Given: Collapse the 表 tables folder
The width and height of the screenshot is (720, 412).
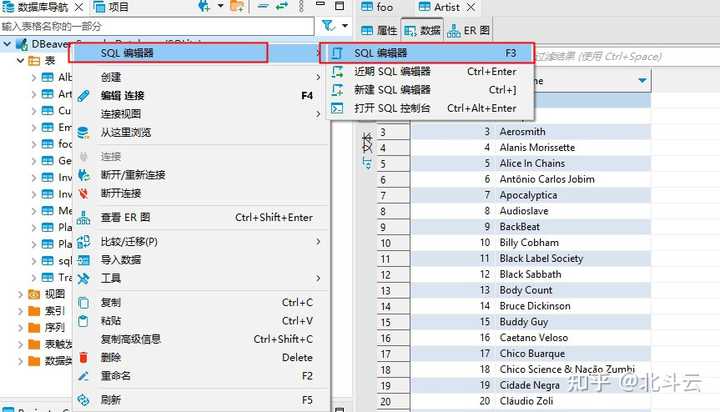Looking at the screenshot, I should 20,60.
